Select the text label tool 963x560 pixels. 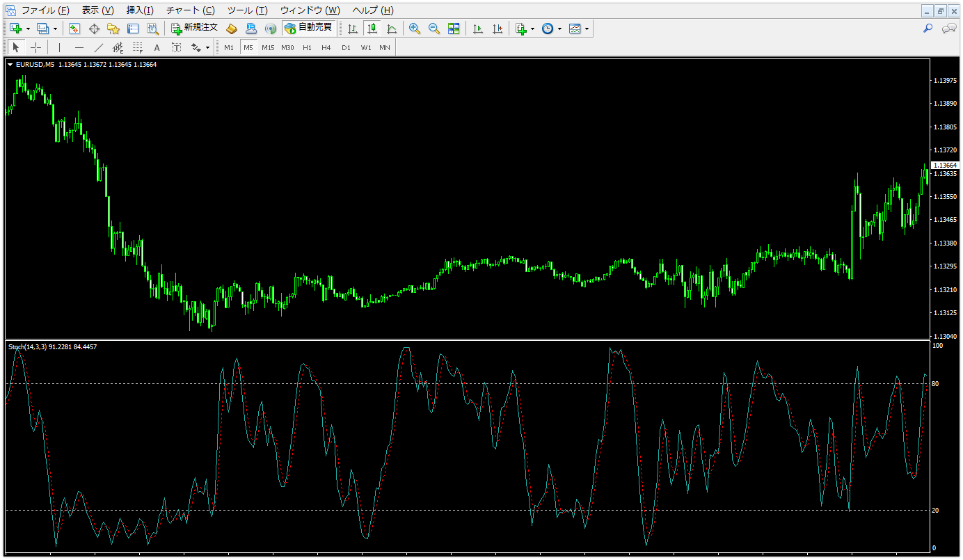157,47
